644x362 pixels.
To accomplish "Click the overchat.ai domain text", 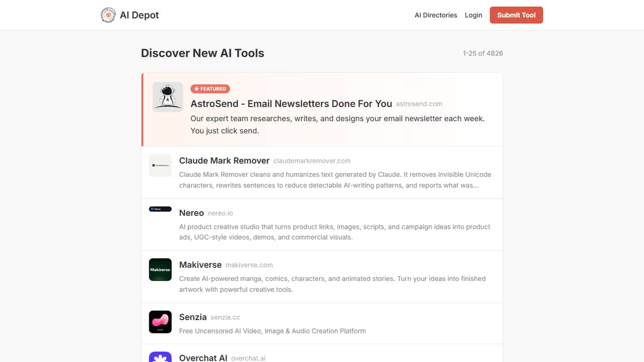I will tap(248, 358).
